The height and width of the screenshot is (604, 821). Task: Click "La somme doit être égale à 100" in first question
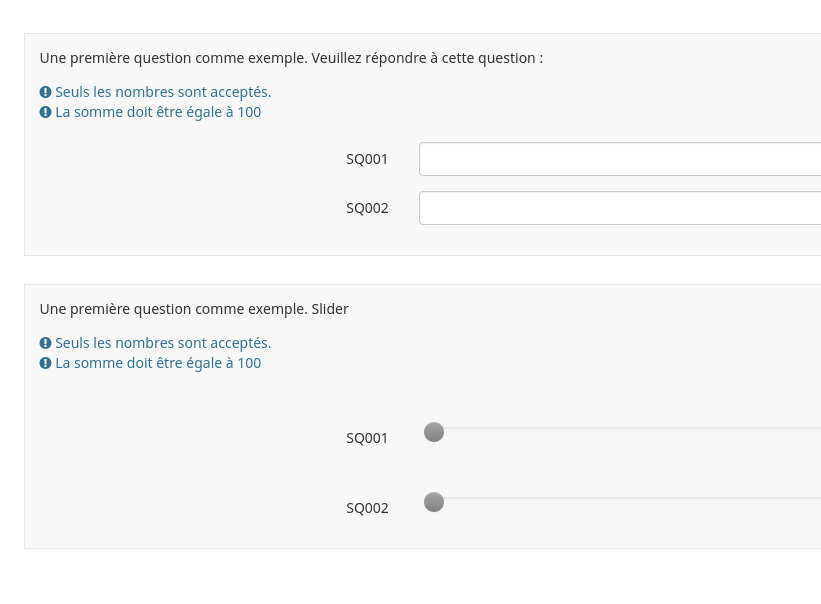tap(158, 112)
